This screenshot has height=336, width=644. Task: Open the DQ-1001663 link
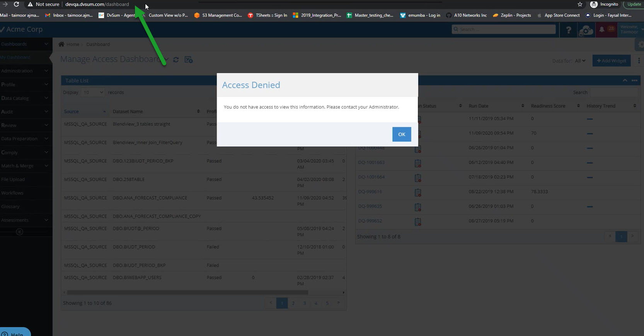[371, 162]
